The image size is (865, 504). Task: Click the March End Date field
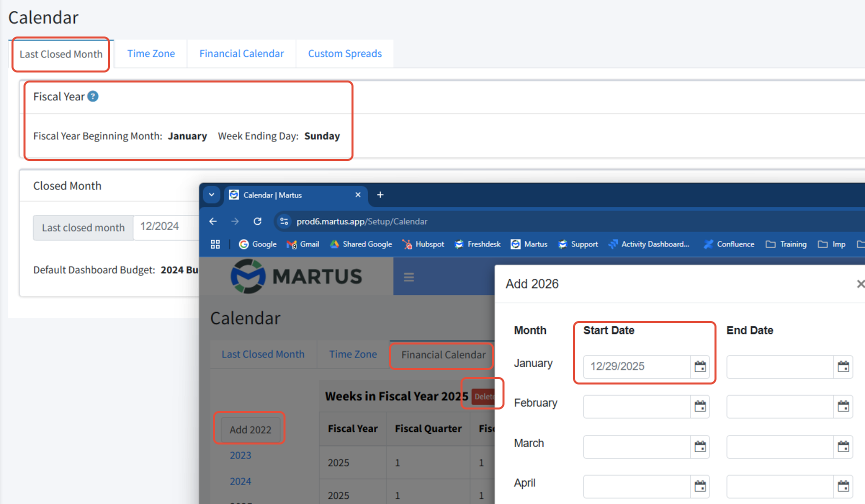(x=780, y=446)
